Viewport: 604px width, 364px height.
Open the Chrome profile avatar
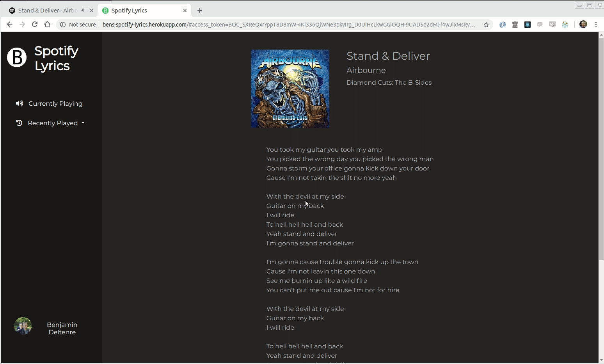(x=583, y=24)
